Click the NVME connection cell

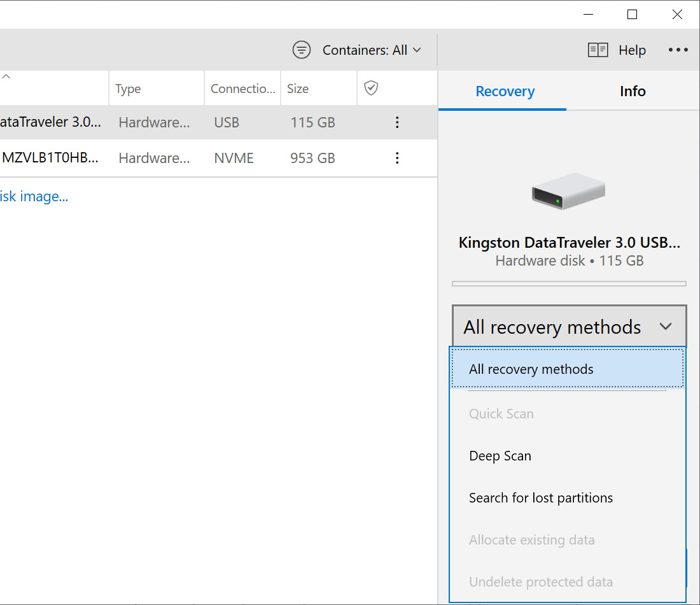tap(234, 158)
